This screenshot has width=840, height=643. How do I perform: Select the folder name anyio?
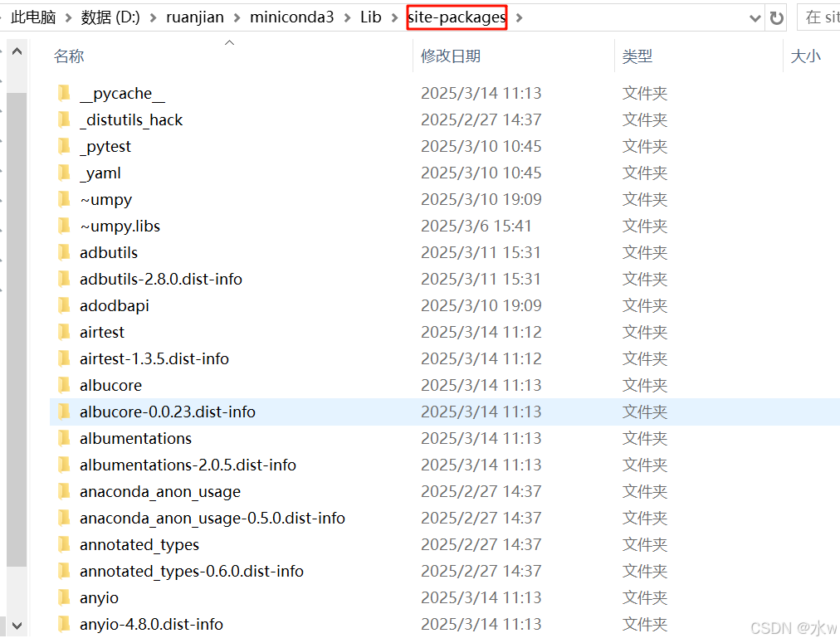(99, 597)
